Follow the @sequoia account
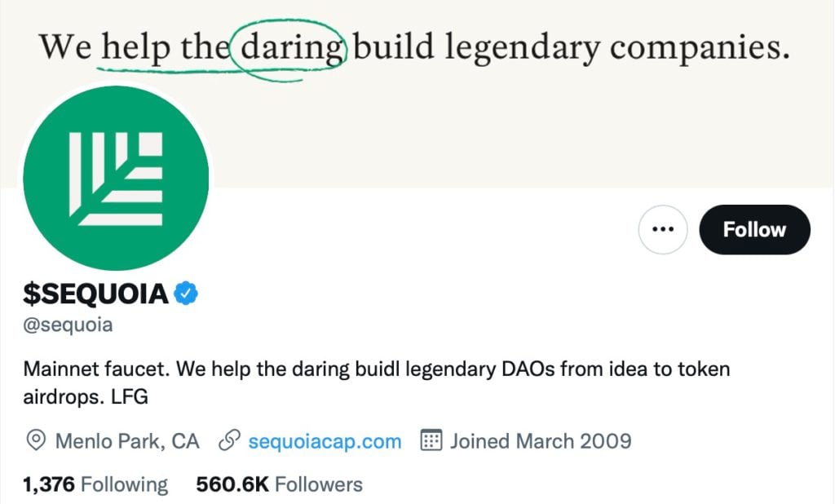This screenshot has width=835, height=504. [x=754, y=230]
